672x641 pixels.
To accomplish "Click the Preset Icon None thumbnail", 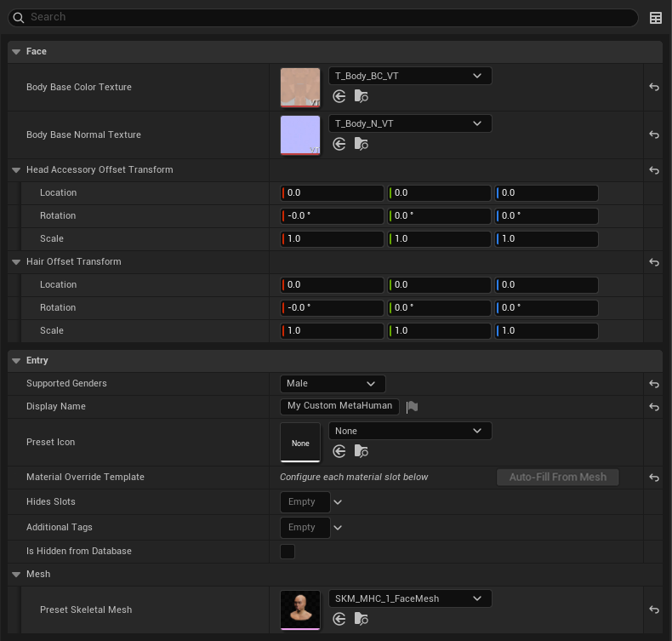I will [x=300, y=442].
